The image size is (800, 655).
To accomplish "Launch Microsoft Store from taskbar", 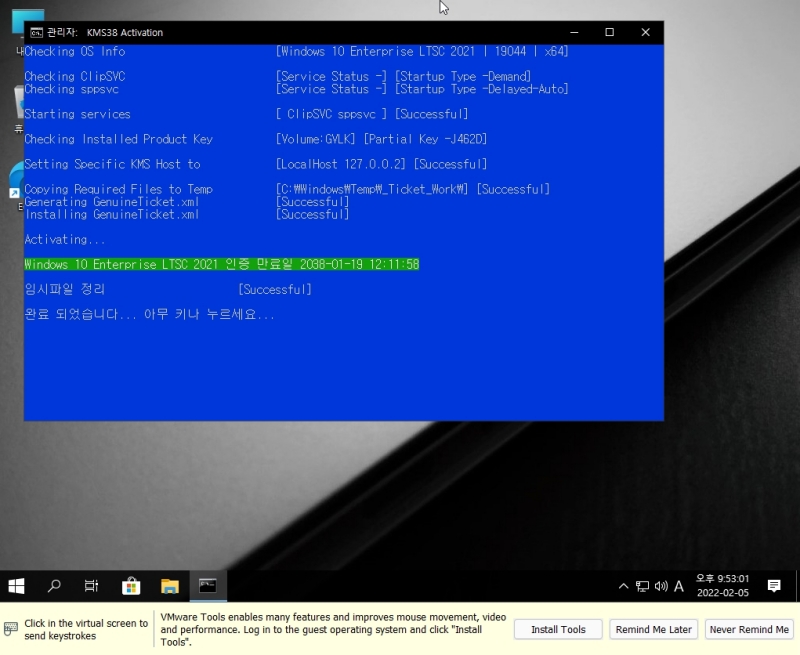I will pyautogui.click(x=131, y=586).
